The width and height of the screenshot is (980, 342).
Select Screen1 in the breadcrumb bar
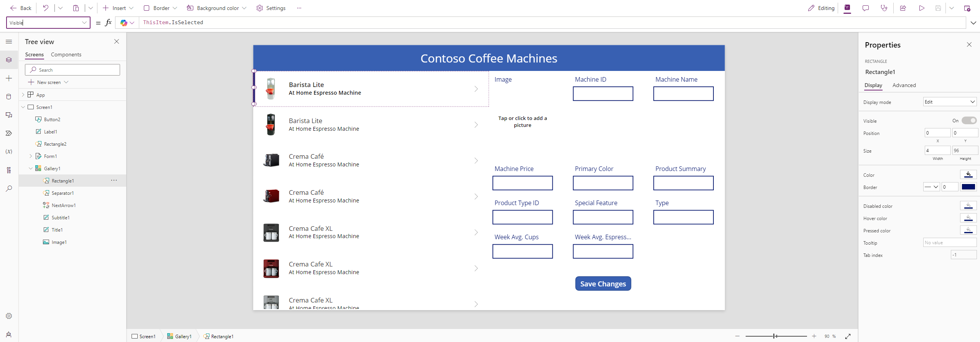[x=143, y=336]
